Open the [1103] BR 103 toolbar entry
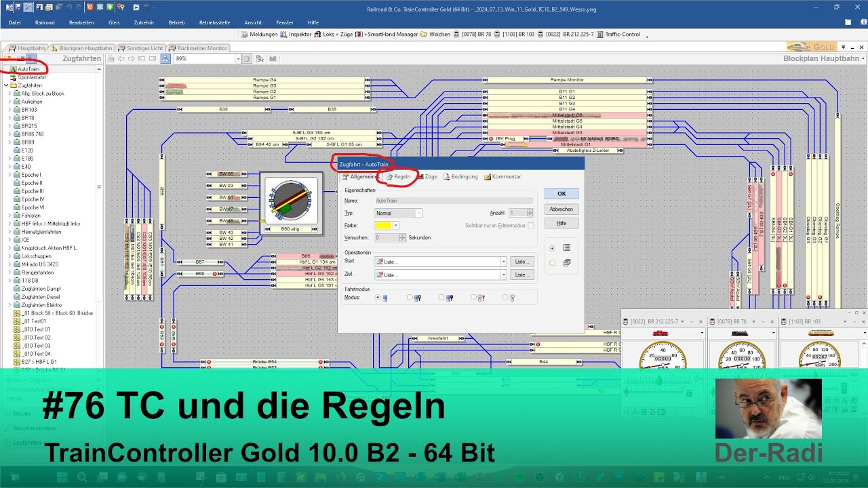The image size is (868, 488). point(514,34)
